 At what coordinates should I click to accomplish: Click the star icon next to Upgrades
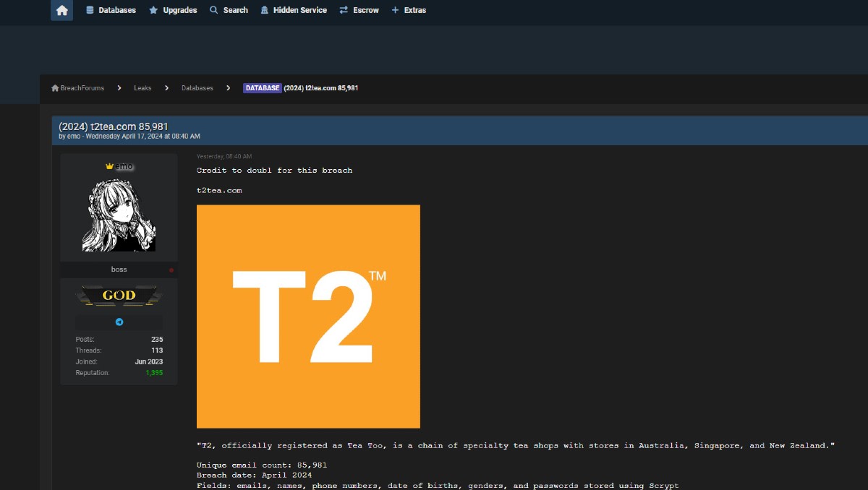coord(152,10)
